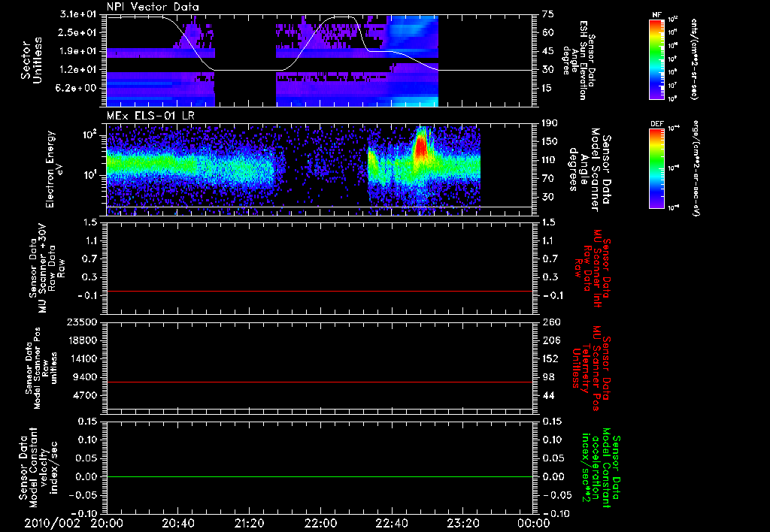Image resolution: width=770 pixels, height=532 pixels.
Task: Click the '9400' scanner position tick label
Action: click(x=84, y=377)
